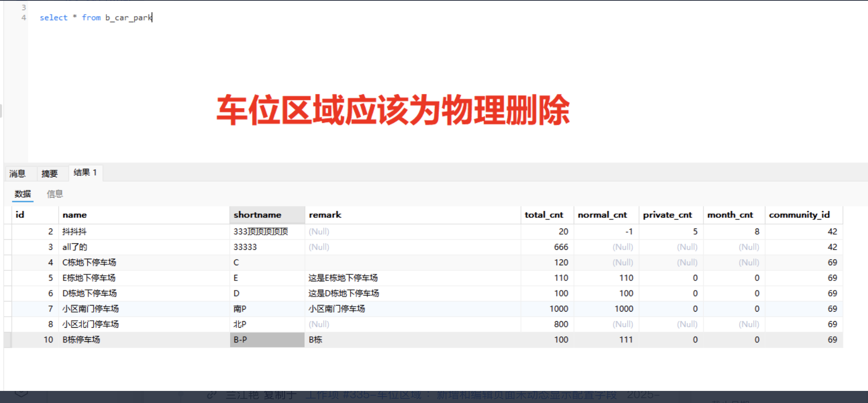868x403 pixels.
Task: Click the chain link icon near 三江艳
Action: (x=212, y=395)
